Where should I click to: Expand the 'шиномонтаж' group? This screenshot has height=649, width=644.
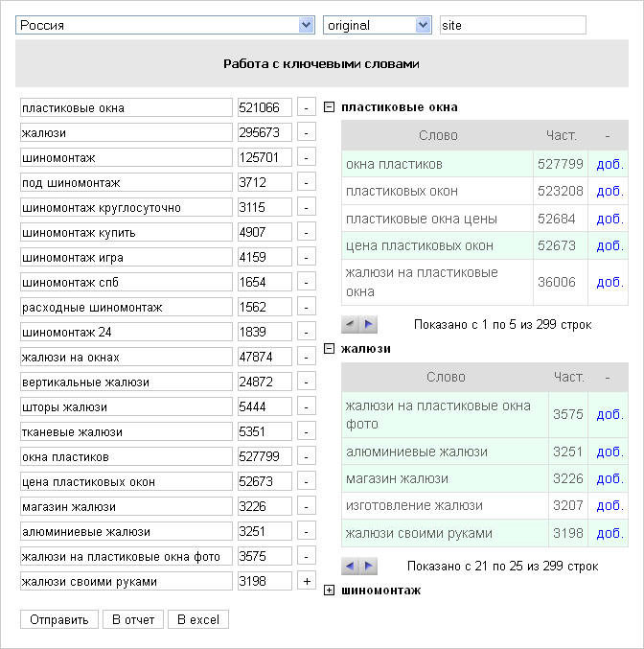[330, 591]
